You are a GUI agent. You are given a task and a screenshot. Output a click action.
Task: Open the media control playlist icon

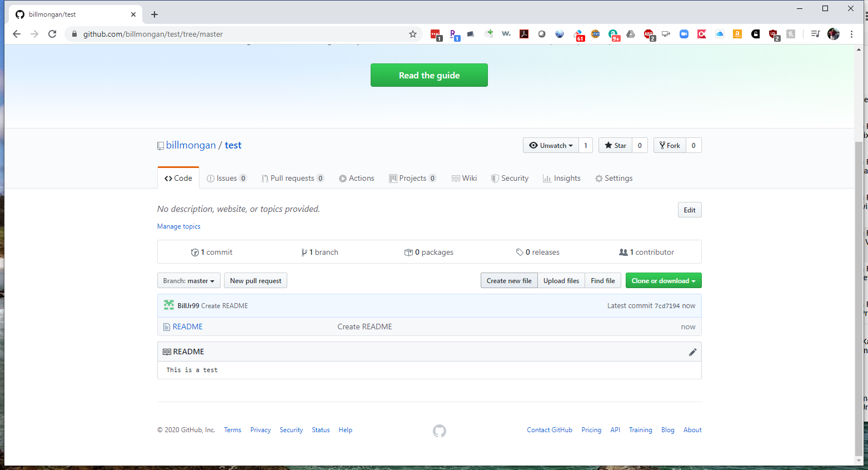815,34
